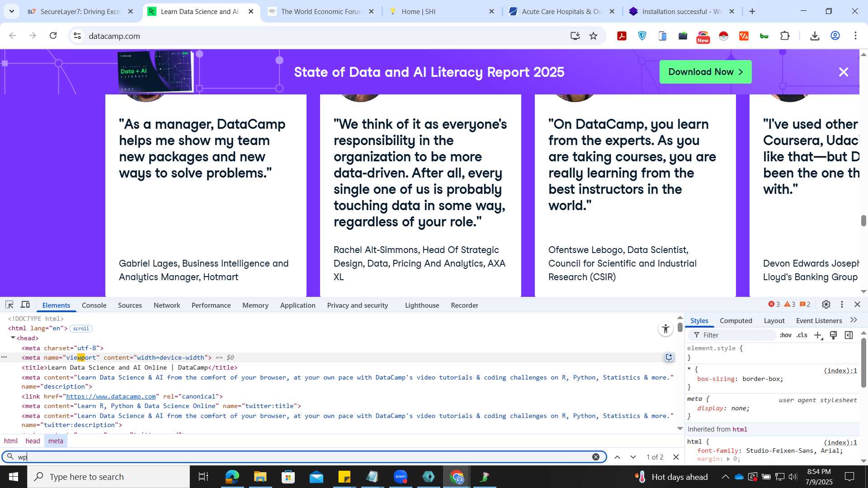Click the red errors count badge
The height and width of the screenshot is (488, 868).
point(774,305)
